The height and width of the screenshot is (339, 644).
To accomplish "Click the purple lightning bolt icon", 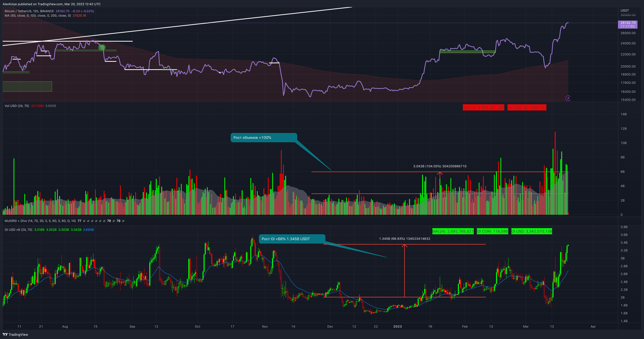I will pyautogui.click(x=568, y=98).
